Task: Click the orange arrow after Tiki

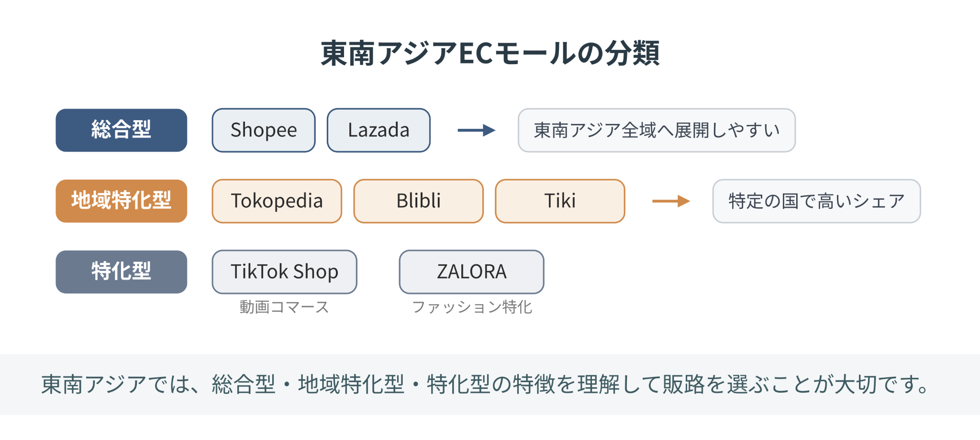Action: [671, 201]
